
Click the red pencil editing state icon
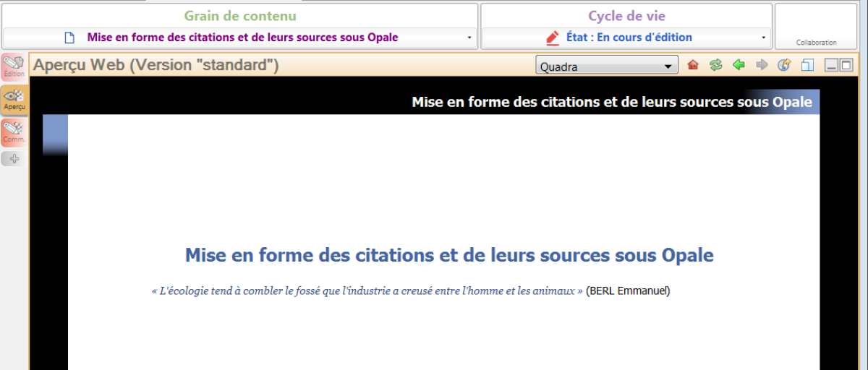pos(553,38)
